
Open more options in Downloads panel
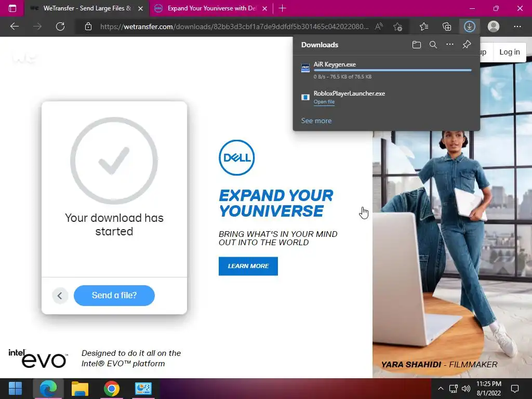tap(450, 45)
